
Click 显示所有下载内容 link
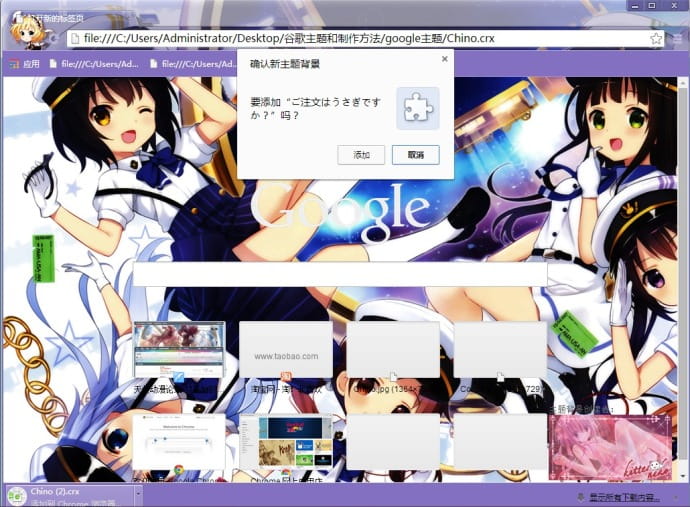623,497
